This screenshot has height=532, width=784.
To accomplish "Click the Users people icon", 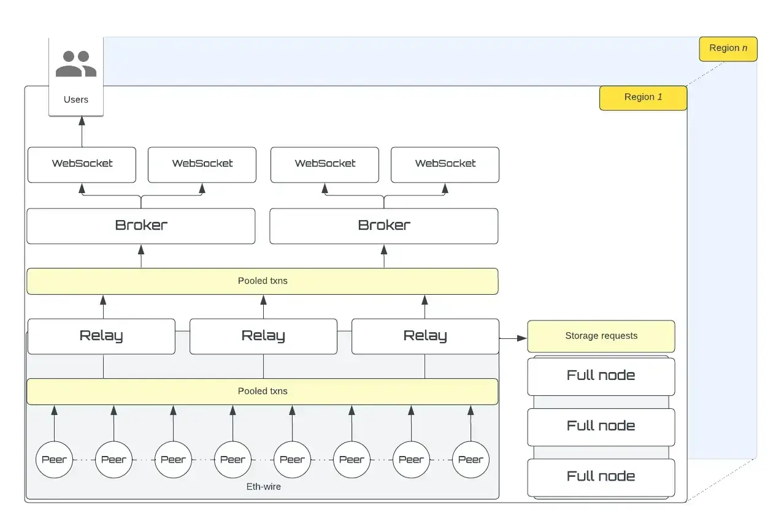I will [76, 64].
